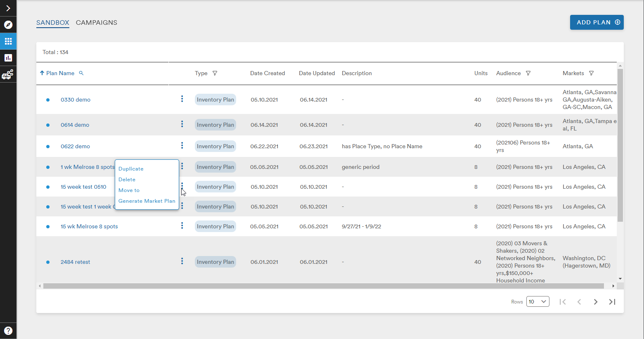644x339 pixels.
Task: Open the bar chart reports icon
Action: tap(8, 58)
